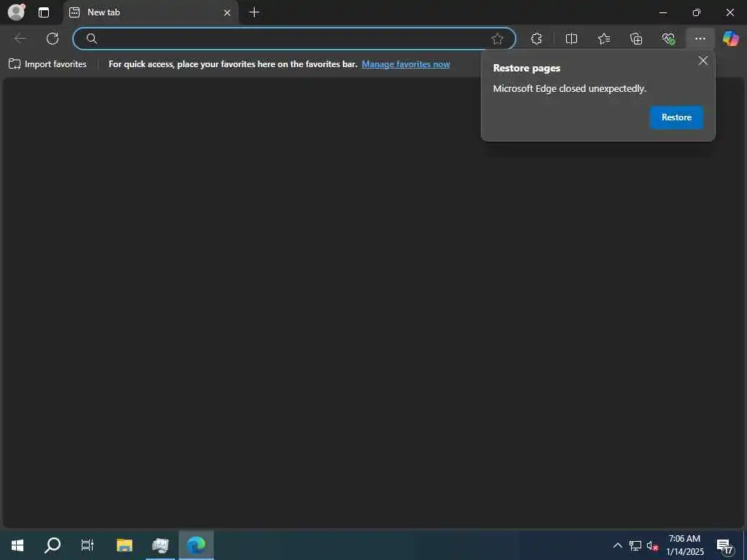
Task: Close the New tab tab
Action: tap(228, 12)
